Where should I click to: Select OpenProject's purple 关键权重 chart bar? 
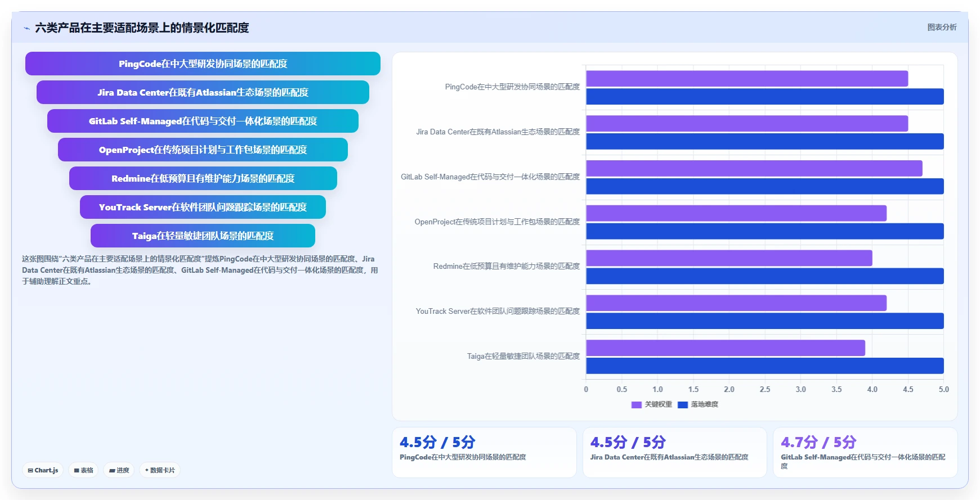[736, 214]
